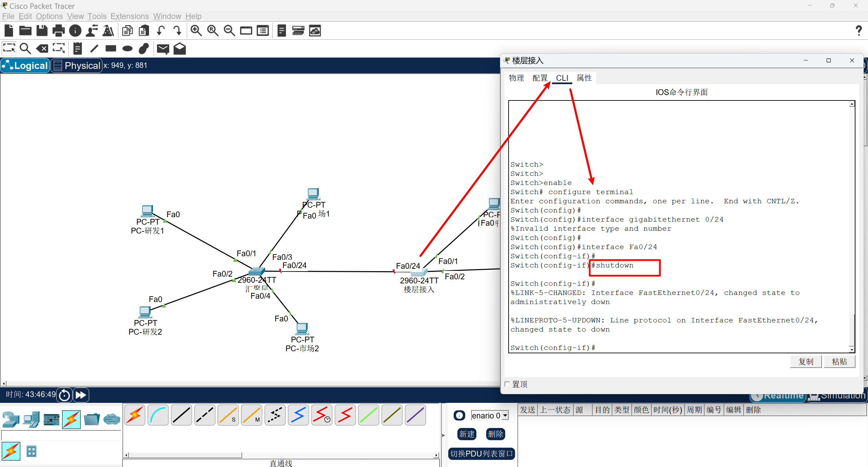Click the 切换PDU列表窗口 button
The image size is (868, 467).
[481, 454]
